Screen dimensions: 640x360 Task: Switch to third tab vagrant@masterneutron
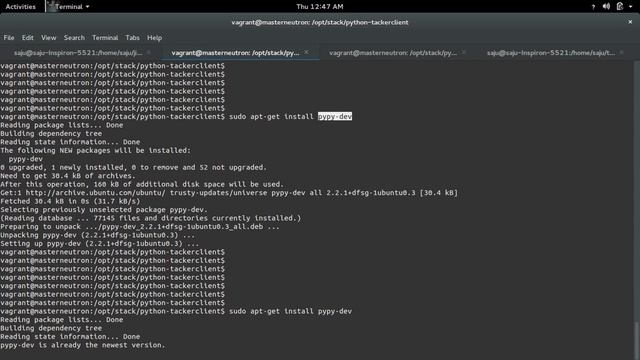click(393, 53)
